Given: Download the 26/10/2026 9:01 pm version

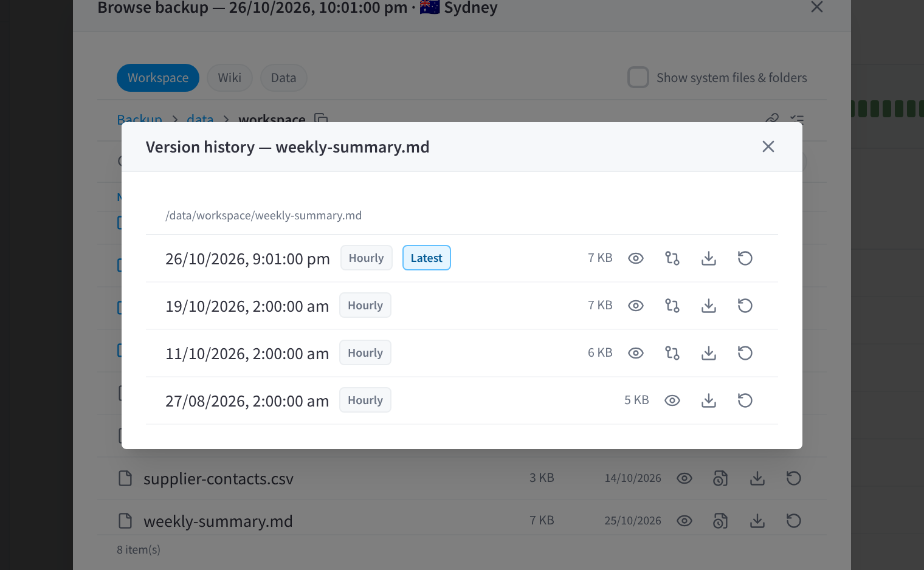Looking at the screenshot, I should click(709, 258).
